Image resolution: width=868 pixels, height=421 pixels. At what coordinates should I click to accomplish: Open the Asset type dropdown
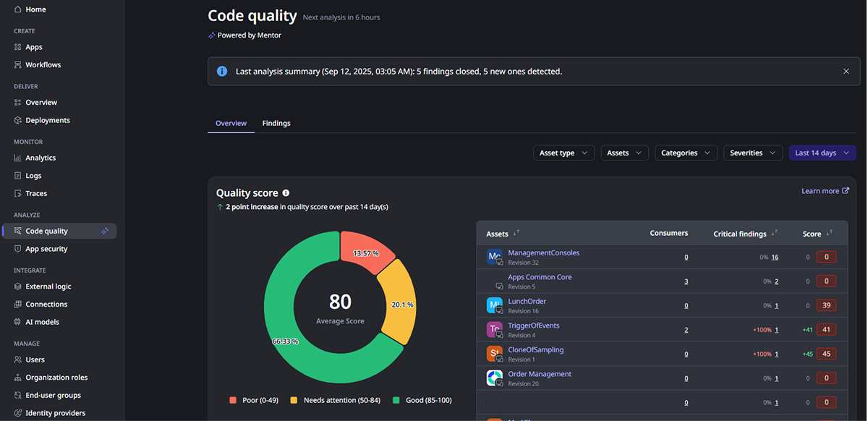[x=563, y=153]
